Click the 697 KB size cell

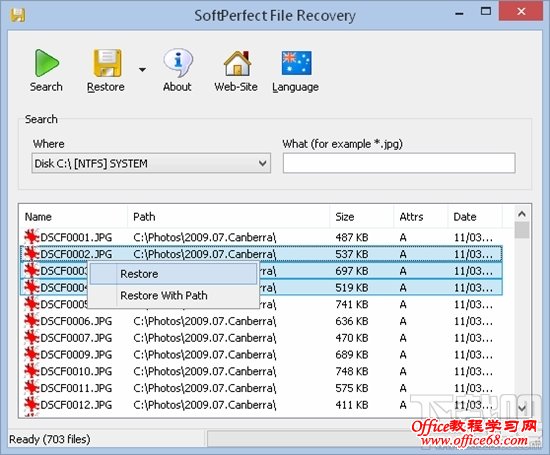point(352,271)
